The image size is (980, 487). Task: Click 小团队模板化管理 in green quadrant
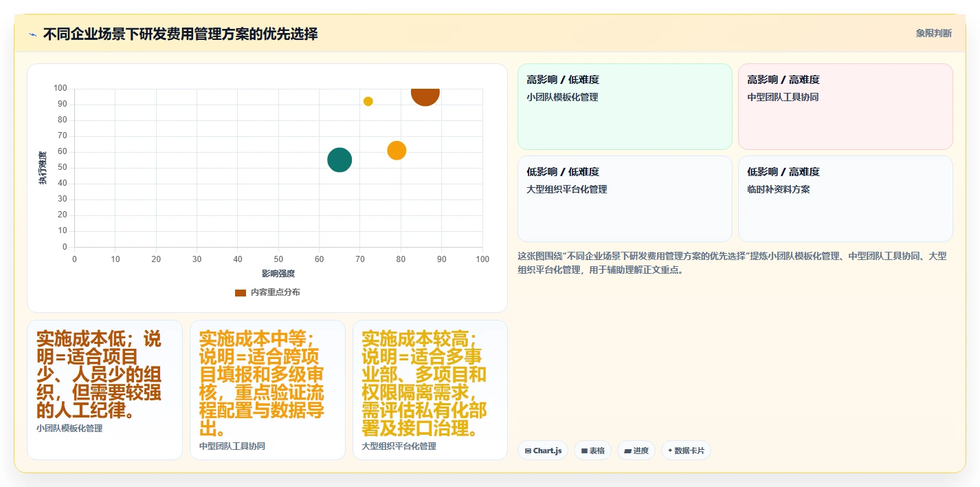562,97
